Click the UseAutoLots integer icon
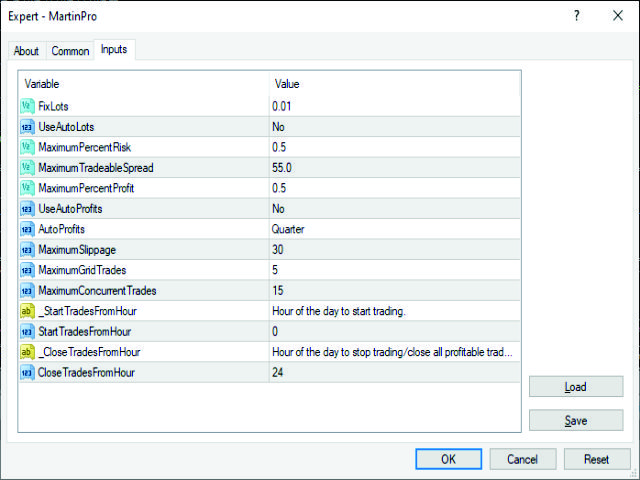This screenshot has width=640, height=480. [x=27, y=127]
